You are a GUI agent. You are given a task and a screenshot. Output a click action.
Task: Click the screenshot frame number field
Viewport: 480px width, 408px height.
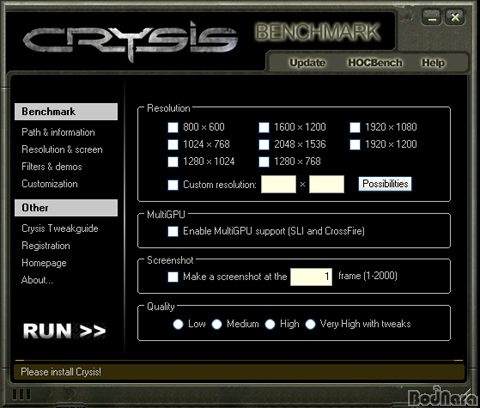(311, 277)
